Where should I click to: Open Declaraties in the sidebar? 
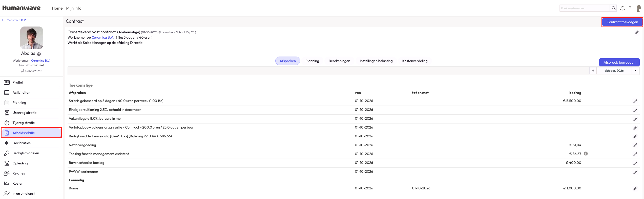coord(22,143)
